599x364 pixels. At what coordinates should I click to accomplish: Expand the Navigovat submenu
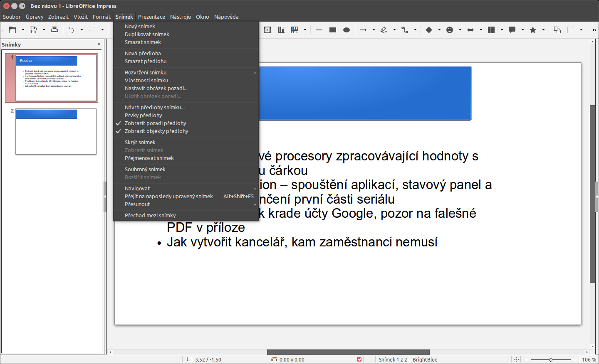pos(186,188)
